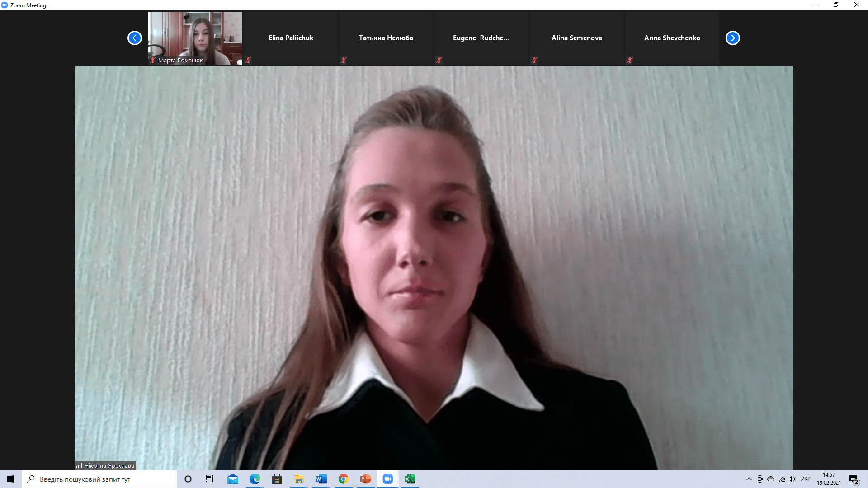
Task: Open the УКР language switcher
Action: (x=805, y=479)
